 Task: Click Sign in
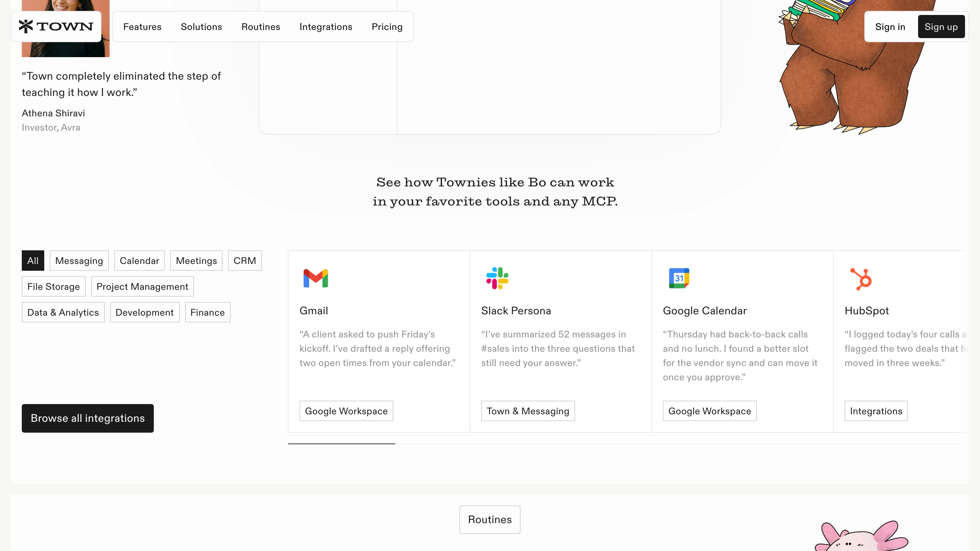[x=890, y=27]
